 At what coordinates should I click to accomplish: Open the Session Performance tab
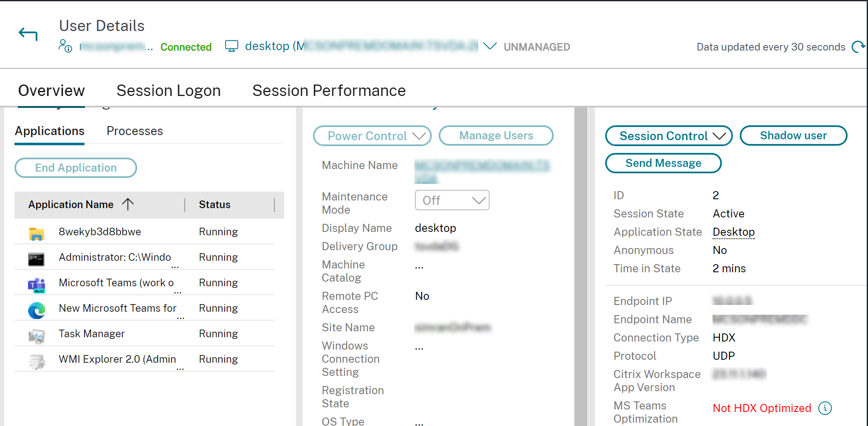329,90
